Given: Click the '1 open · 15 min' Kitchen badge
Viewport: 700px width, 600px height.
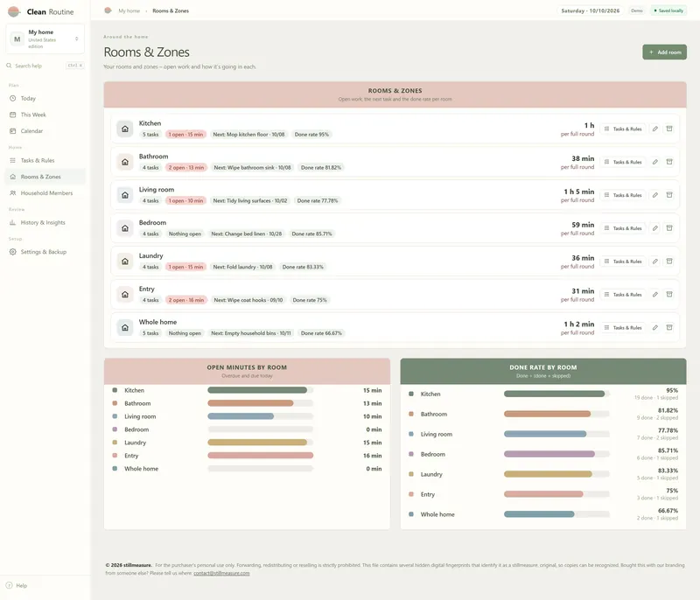Looking at the screenshot, I should click(185, 135).
